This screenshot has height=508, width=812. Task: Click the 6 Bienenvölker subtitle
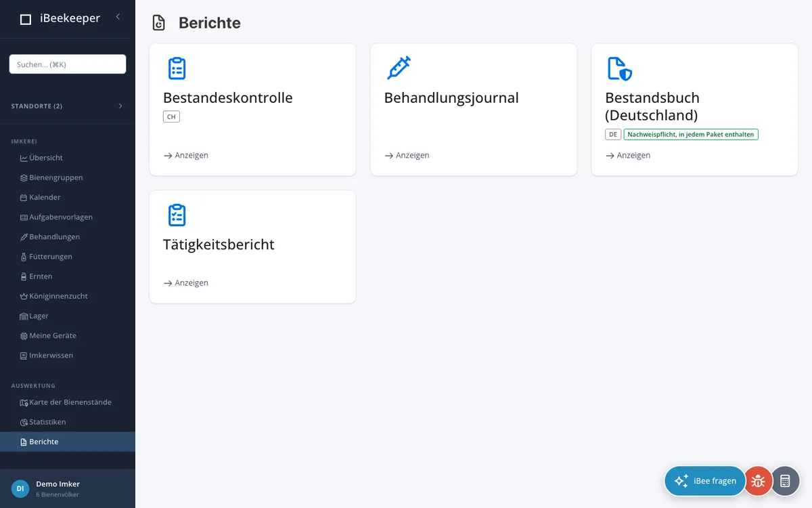coord(58,494)
